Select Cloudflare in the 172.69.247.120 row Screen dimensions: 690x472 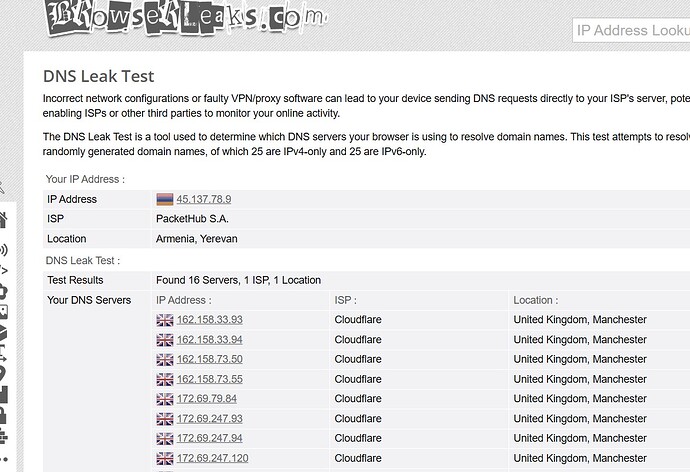pos(358,458)
